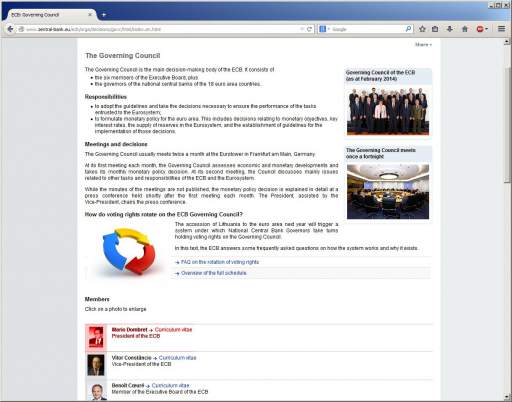Click the browser back arrow button
This screenshot has width=512, height=402.
[x=10, y=29]
